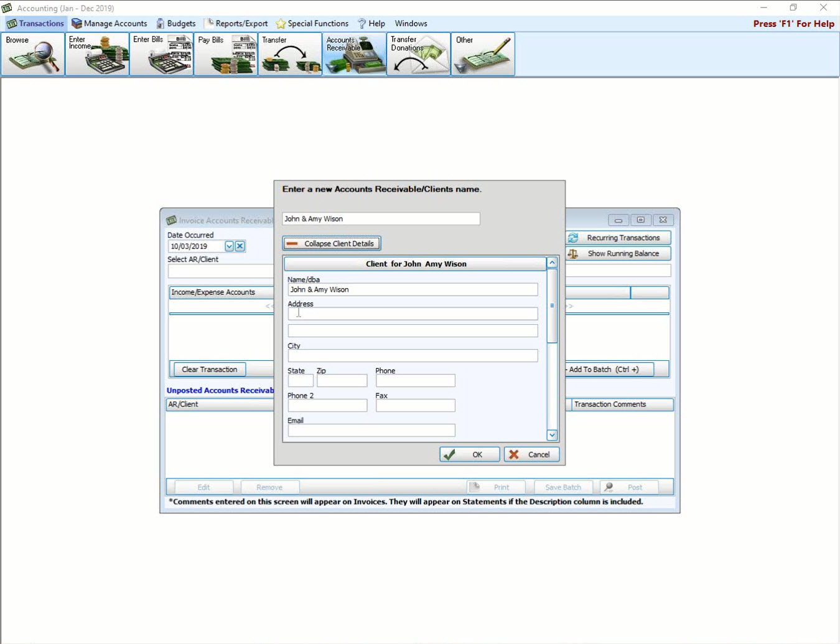This screenshot has height=644, width=840.
Task: Select the Other transactions tool
Action: (x=482, y=54)
